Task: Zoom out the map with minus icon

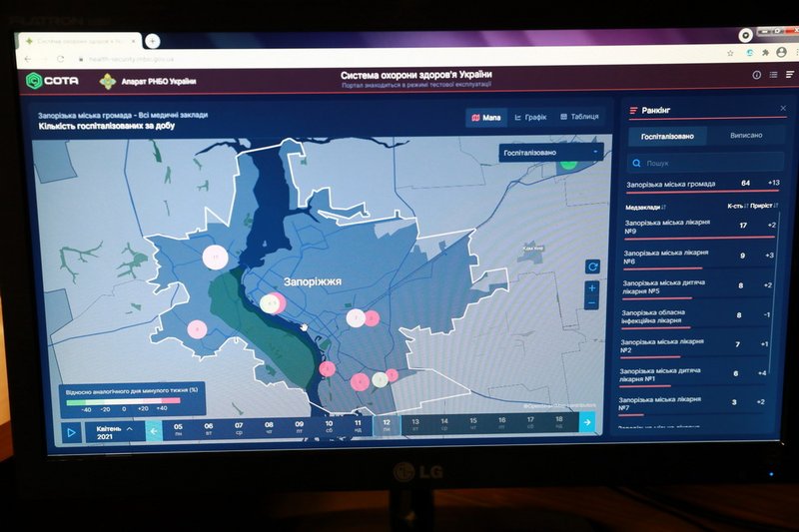Action: point(592,302)
